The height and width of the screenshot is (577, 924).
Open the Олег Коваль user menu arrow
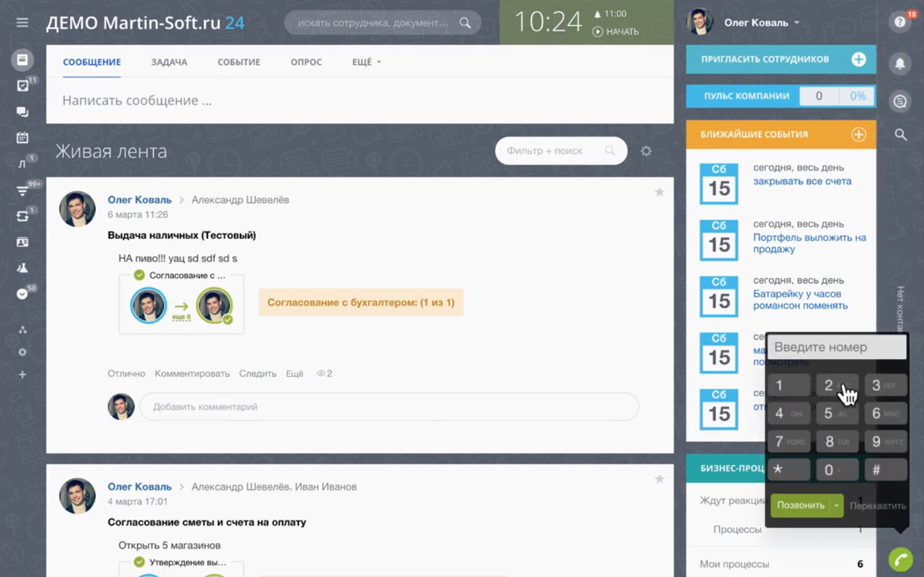(797, 23)
